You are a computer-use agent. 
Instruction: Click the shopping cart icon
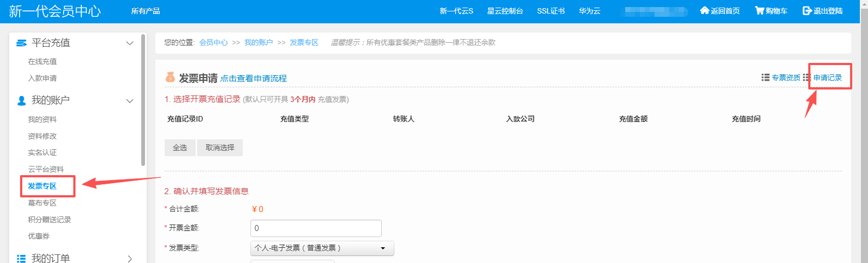coord(760,10)
